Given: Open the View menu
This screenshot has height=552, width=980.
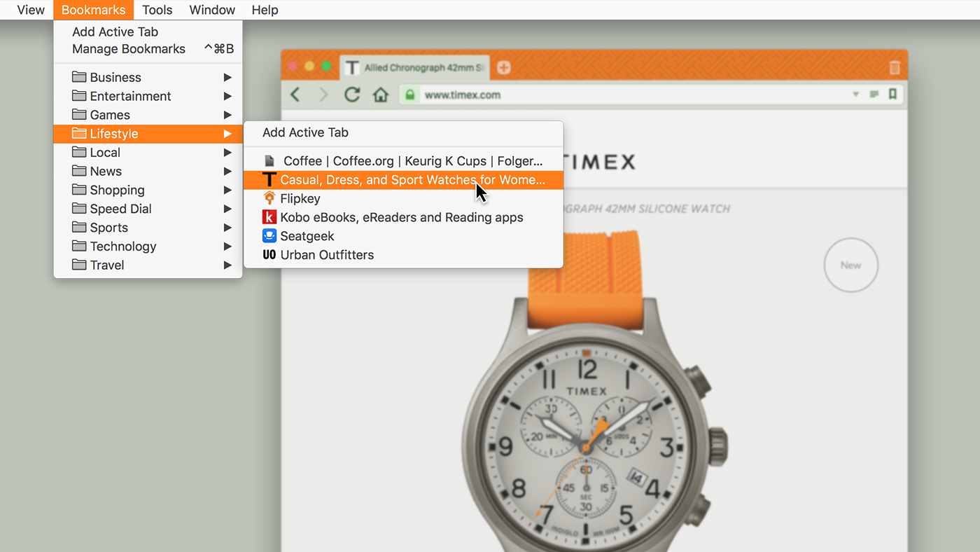Looking at the screenshot, I should [x=31, y=10].
